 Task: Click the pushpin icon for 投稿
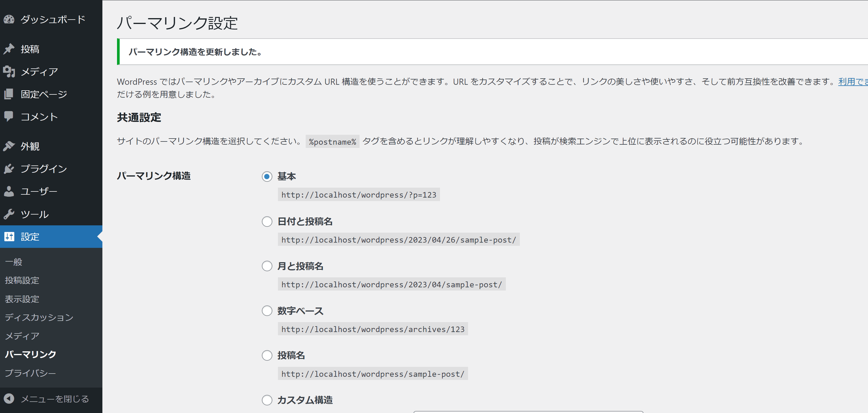point(9,49)
